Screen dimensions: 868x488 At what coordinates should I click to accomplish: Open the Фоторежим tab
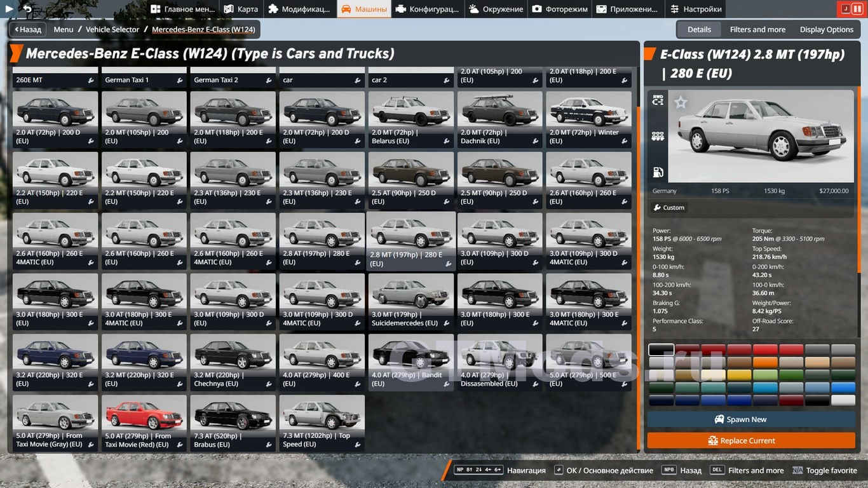tap(560, 9)
